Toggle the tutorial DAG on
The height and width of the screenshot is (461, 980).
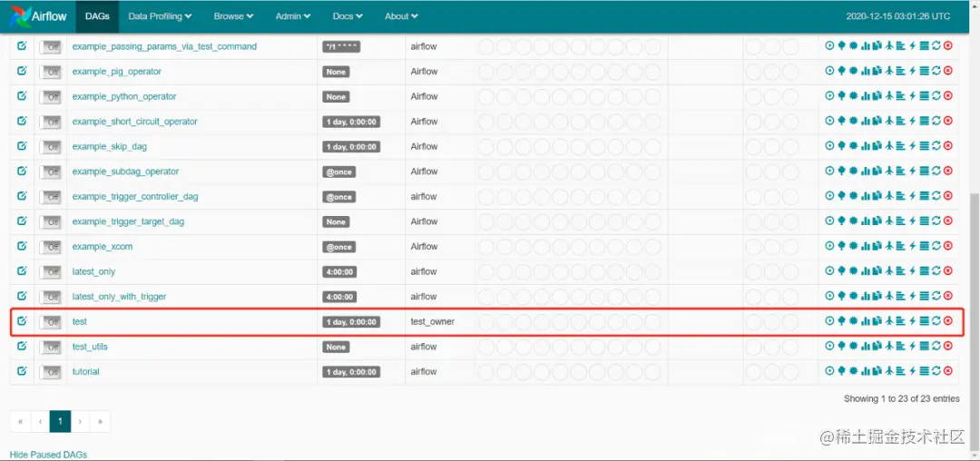tap(50, 372)
